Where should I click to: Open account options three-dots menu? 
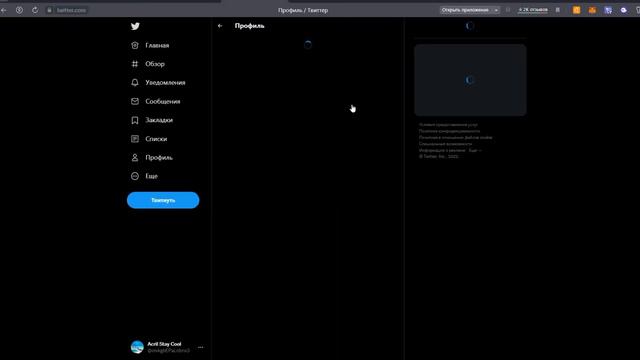click(200, 347)
